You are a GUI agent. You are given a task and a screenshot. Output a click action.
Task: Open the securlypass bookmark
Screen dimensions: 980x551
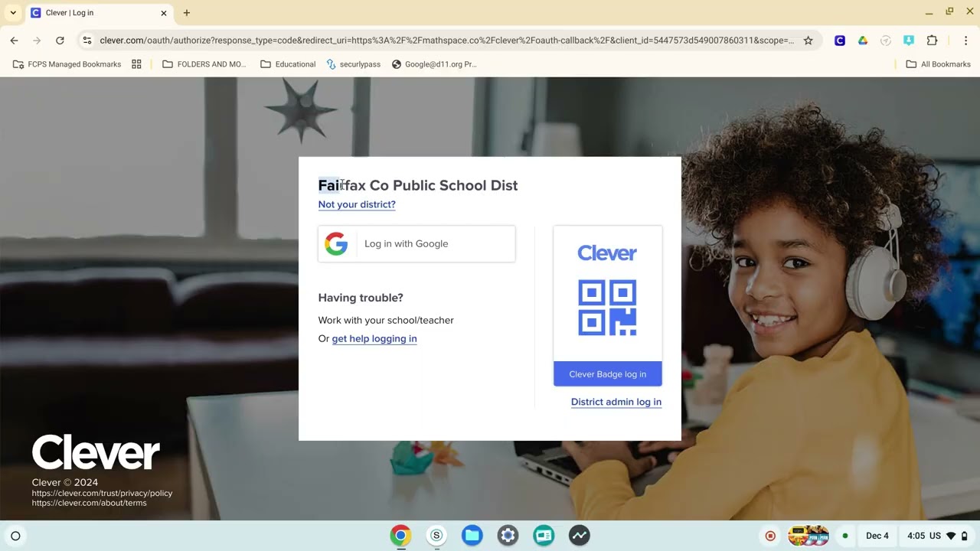pyautogui.click(x=353, y=64)
